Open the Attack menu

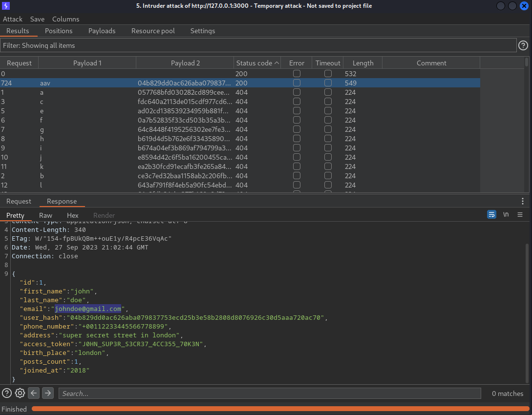tap(13, 19)
